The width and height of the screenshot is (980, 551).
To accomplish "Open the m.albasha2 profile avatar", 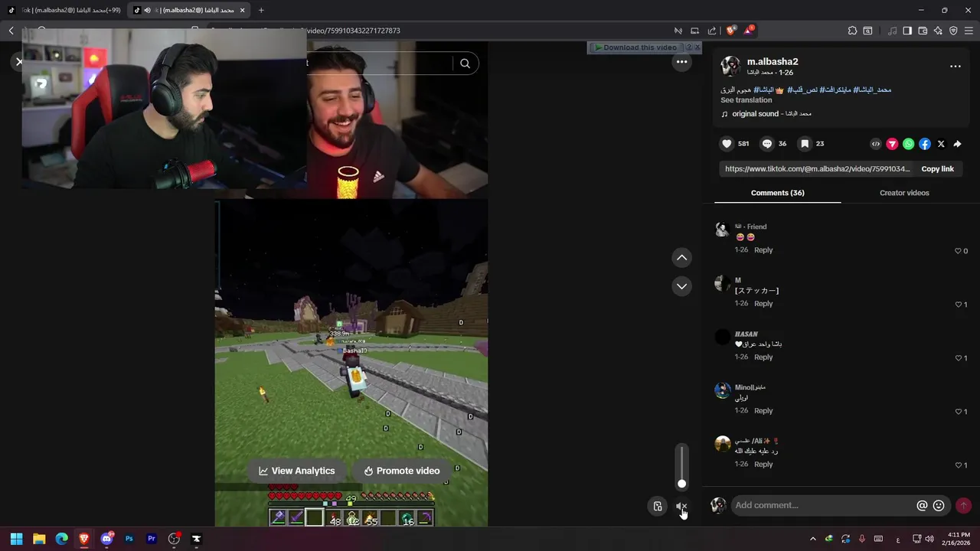I will click(x=730, y=66).
